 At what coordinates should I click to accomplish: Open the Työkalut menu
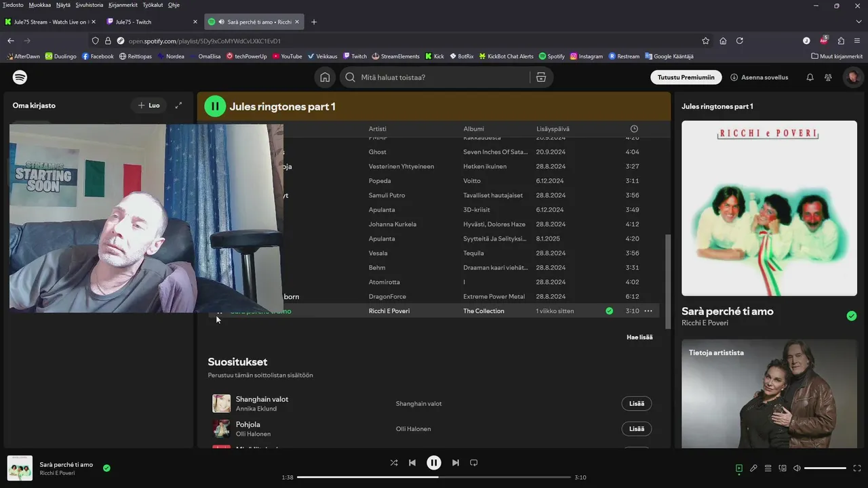tap(153, 5)
